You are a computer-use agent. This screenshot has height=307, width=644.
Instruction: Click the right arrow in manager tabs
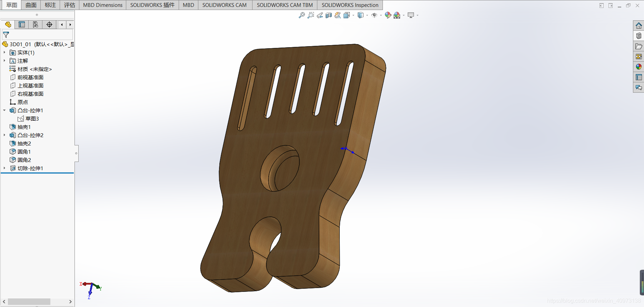[70, 24]
